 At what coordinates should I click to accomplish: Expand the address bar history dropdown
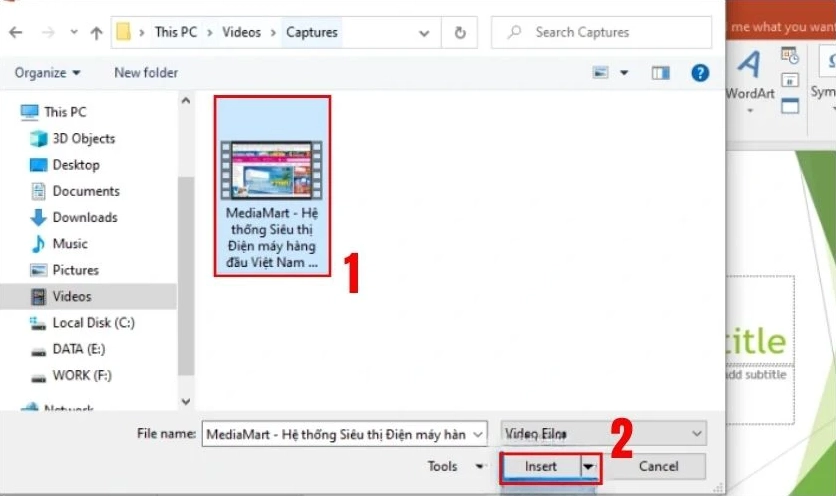click(x=424, y=33)
